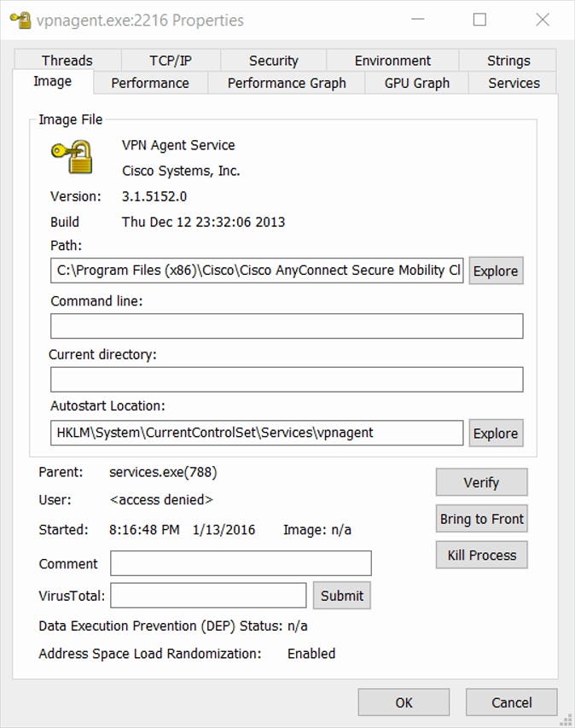
Task: Confirm with the OK button
Action: [404, 702]
